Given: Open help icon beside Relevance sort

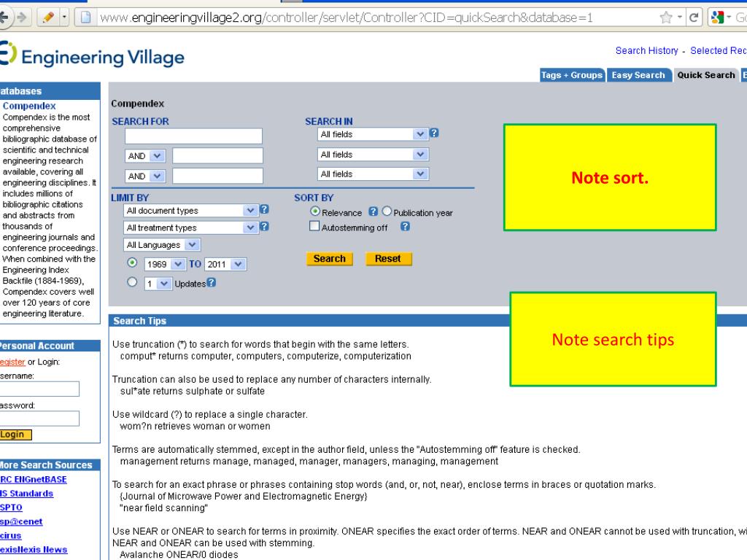Looking at the screenshot, I should tap(373, 211).
